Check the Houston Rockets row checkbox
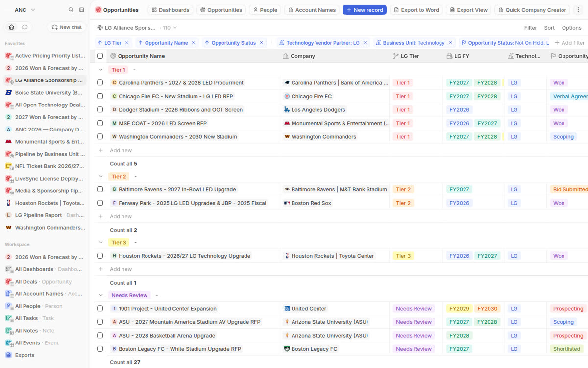Screen dimensions: 588x368 point(100,256)
